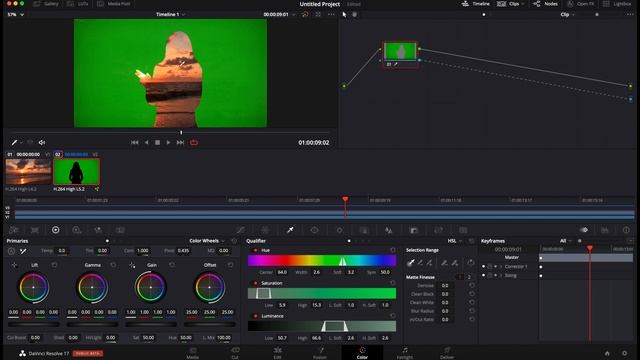Open the Magic Mask palette icon

click(364, 230)
